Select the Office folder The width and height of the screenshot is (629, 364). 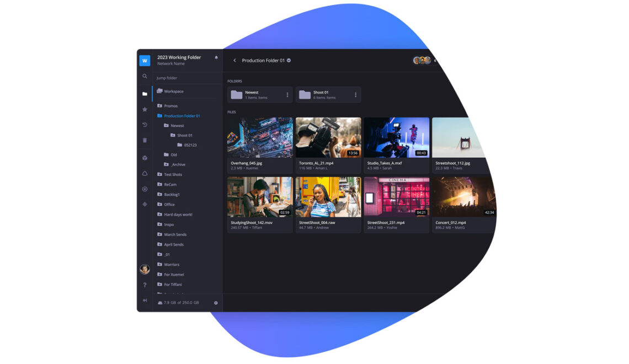click(166, 205)
